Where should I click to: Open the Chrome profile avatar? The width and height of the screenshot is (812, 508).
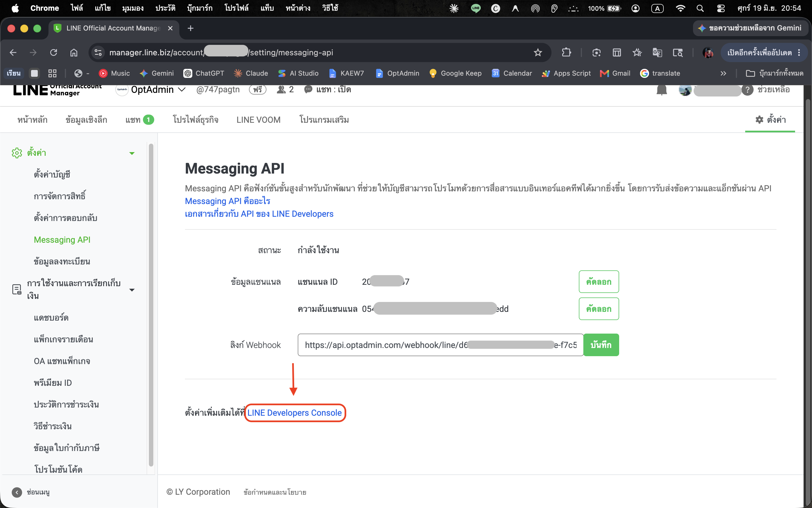point(708,52)
